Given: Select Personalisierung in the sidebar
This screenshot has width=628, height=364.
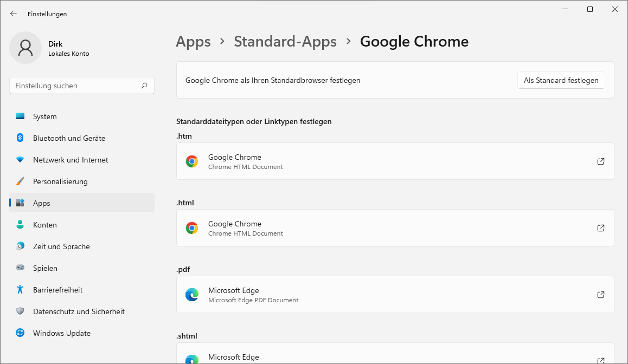Looking at the screenshot, I should [x=60, y=181].
